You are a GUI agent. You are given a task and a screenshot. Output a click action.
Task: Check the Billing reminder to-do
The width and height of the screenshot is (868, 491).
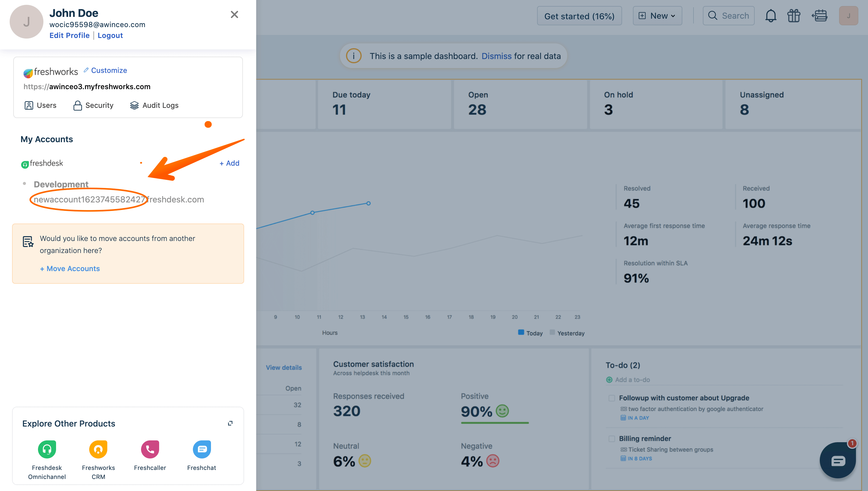(x=611, y=439)
